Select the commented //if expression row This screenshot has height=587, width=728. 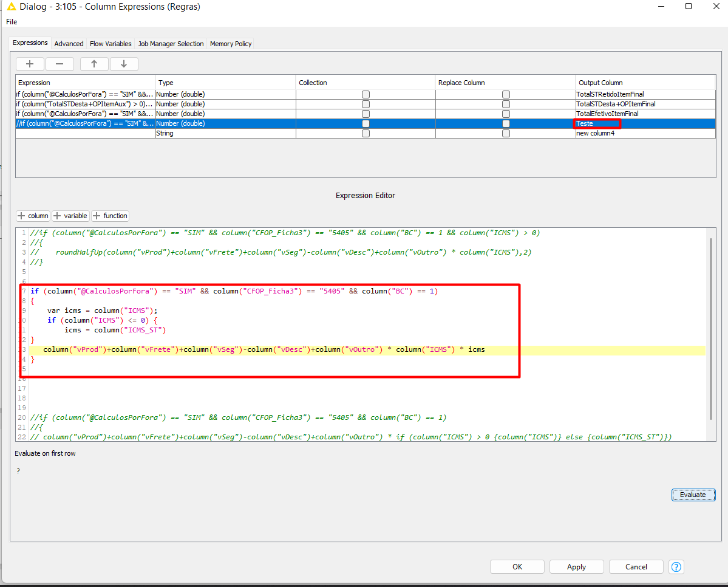(86, 123)
